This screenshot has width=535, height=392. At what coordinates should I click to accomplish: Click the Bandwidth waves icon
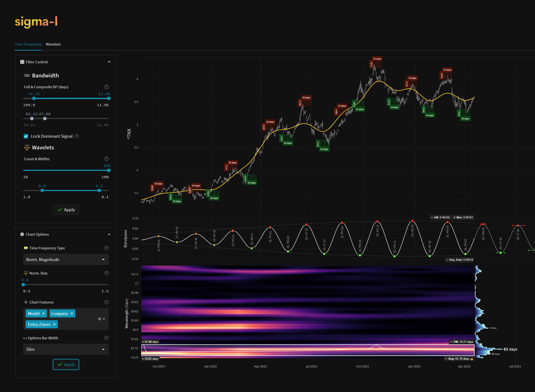point(27,75)
